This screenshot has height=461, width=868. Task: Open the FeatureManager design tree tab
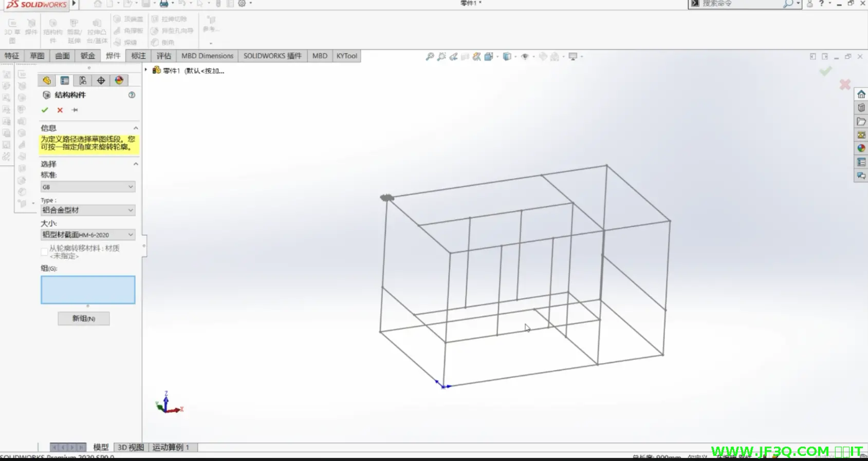(x=47, y=81)
